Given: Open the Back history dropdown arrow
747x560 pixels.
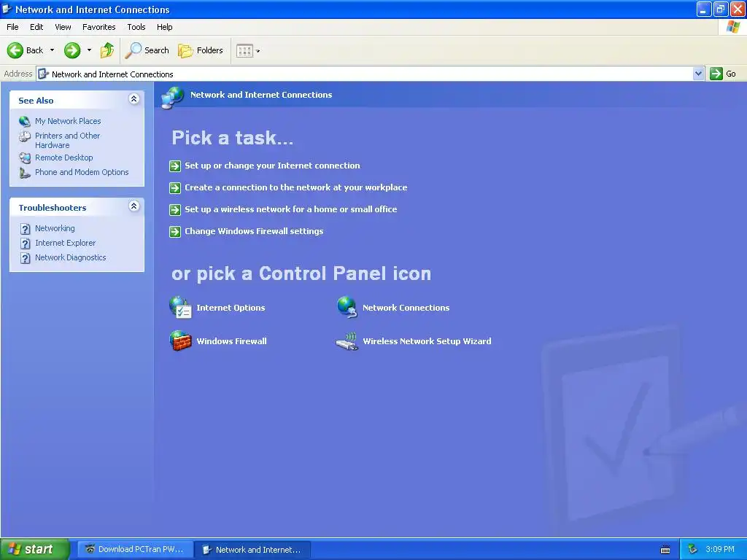Looking at the screenshot, I should click(52, 50).
